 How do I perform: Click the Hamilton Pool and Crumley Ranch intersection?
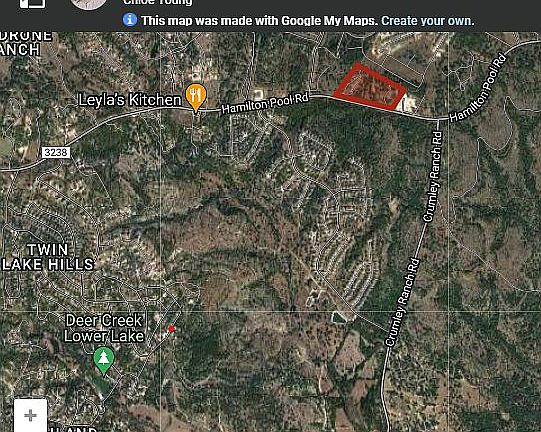point(438,120)
